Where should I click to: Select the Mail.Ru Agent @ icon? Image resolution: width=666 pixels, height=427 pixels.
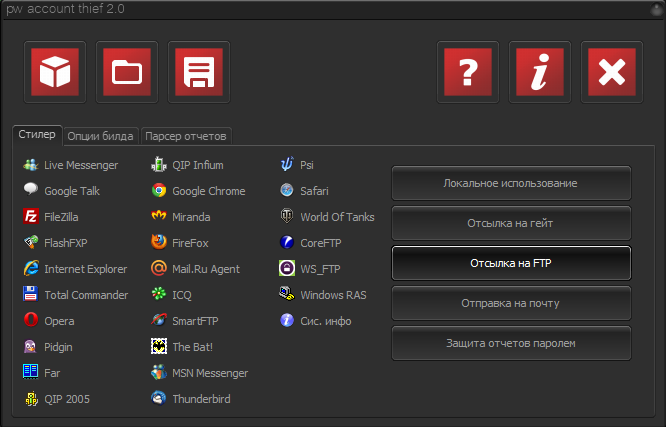pos(159,268)
